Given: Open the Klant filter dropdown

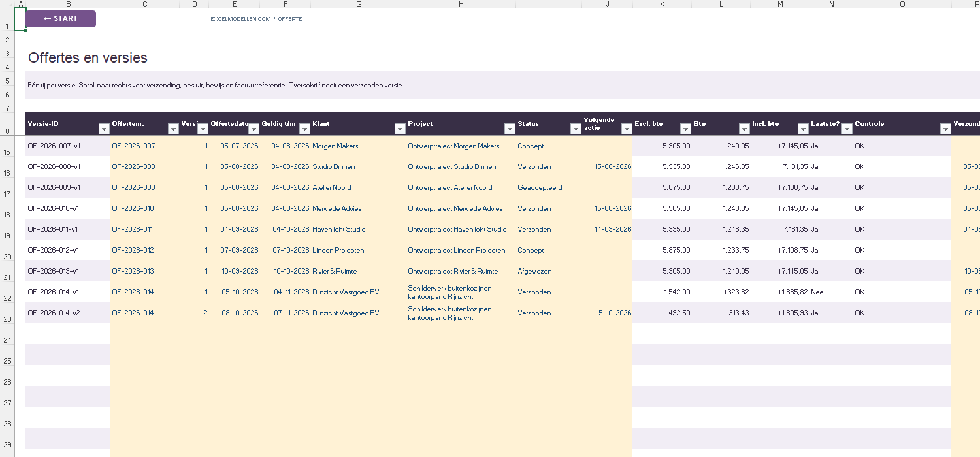Looking at the screenshot, I should [x=400, y=129].
